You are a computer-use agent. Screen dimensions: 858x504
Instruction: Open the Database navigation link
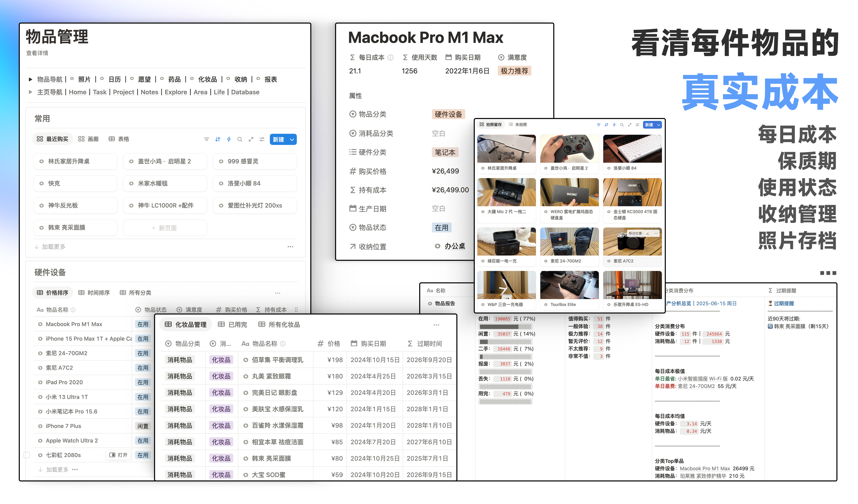point(245,92)
